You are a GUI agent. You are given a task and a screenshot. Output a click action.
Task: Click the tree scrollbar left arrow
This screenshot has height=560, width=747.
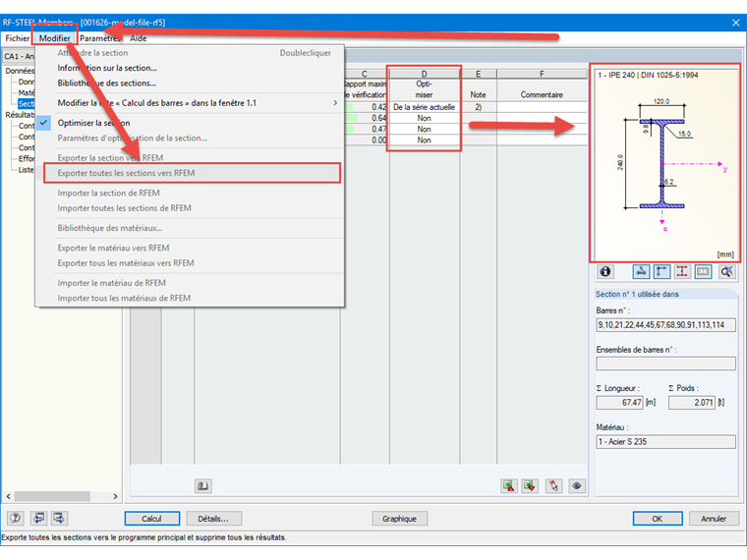tap(8, 496)
